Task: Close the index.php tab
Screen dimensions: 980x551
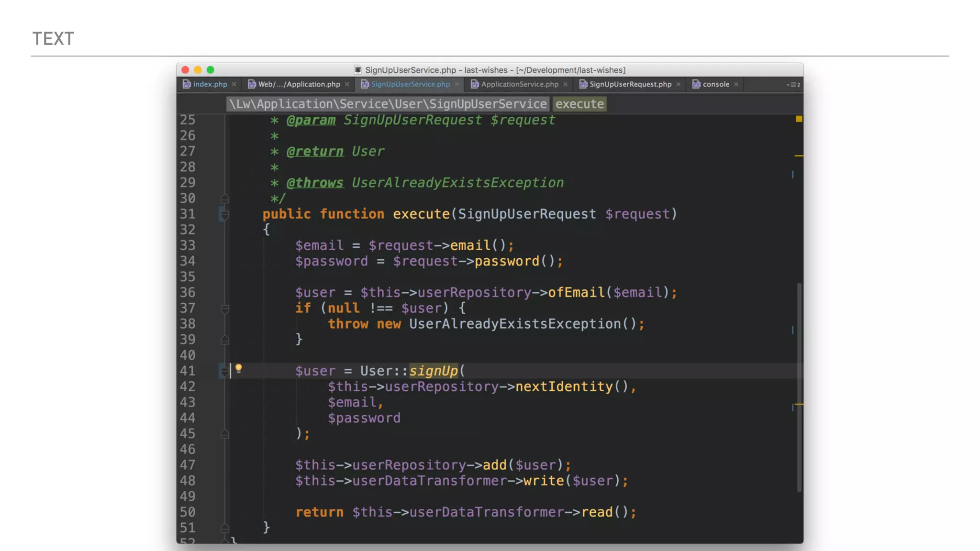Action: (x=234, y=84)
